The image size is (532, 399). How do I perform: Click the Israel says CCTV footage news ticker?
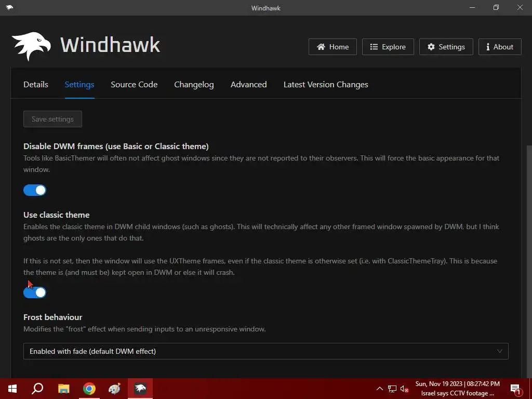(x=457, y=394)
